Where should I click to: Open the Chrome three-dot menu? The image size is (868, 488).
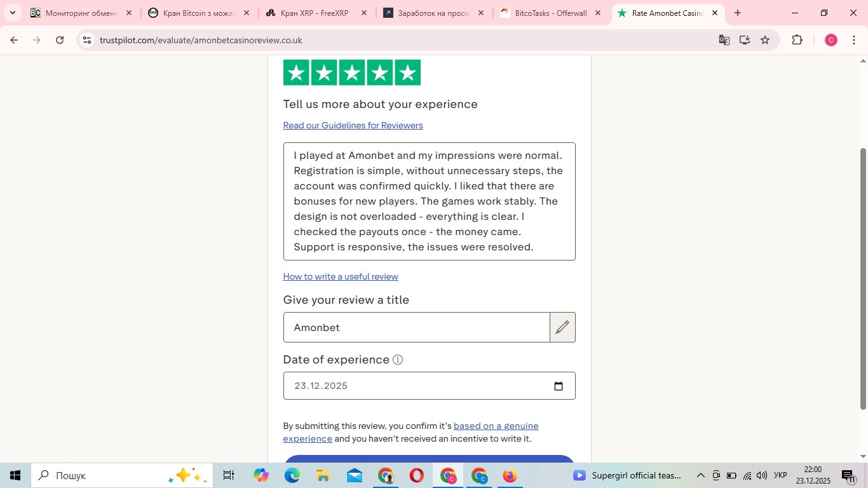coord(854,40)
